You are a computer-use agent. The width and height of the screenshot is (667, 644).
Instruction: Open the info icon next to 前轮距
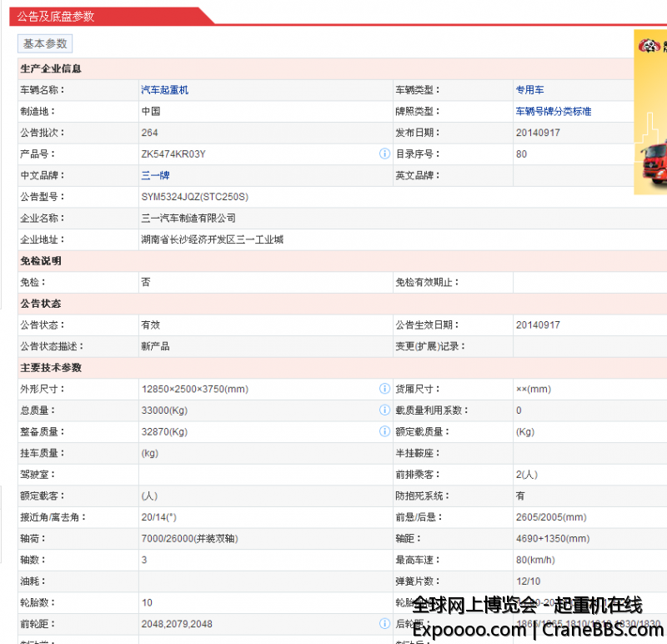click(x=384, y=623)
